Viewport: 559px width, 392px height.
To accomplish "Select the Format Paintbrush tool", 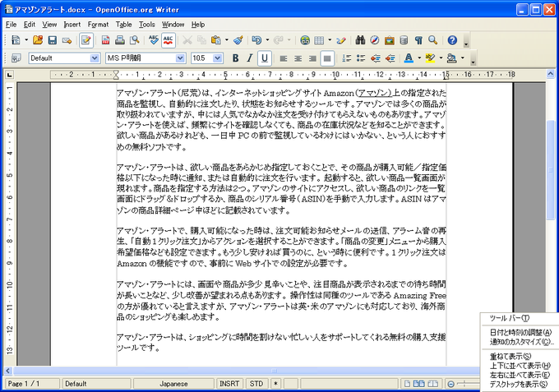I will pos(238,40).
